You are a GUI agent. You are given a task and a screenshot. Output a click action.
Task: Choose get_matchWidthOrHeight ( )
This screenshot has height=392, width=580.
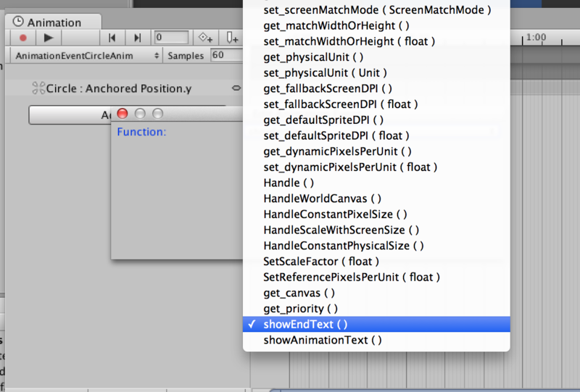[x=376, y=26]
